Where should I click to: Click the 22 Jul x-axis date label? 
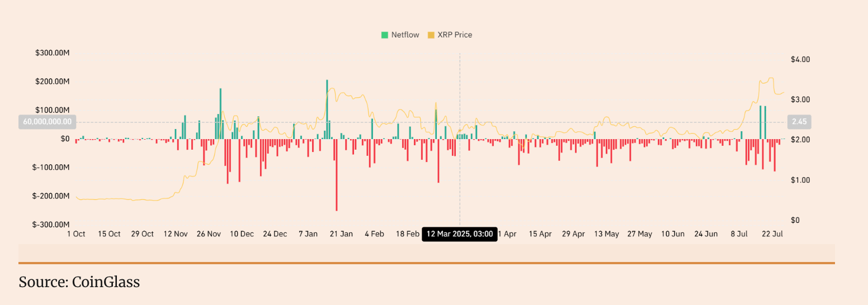(x=772, y=234)
